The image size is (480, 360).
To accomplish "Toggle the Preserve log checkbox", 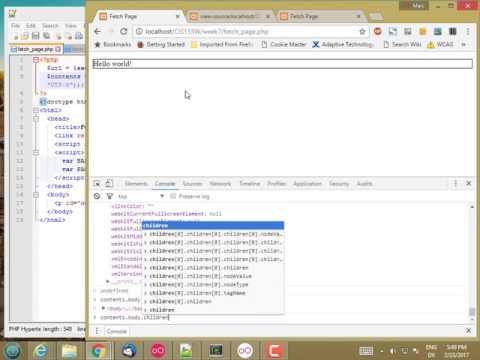I will (173, 196).
